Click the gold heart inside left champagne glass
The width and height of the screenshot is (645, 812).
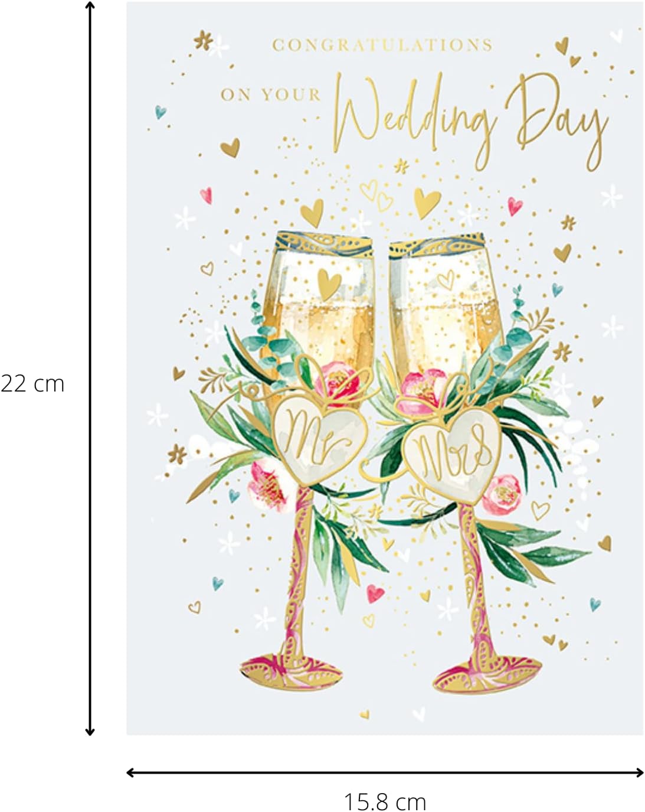tap(328, 283)
